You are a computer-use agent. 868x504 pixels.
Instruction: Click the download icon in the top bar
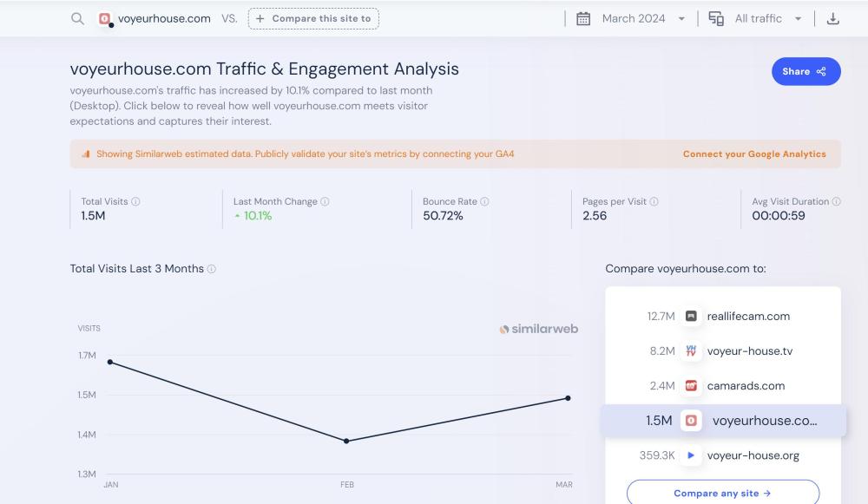pyautogui.click(x=833, y=18)
